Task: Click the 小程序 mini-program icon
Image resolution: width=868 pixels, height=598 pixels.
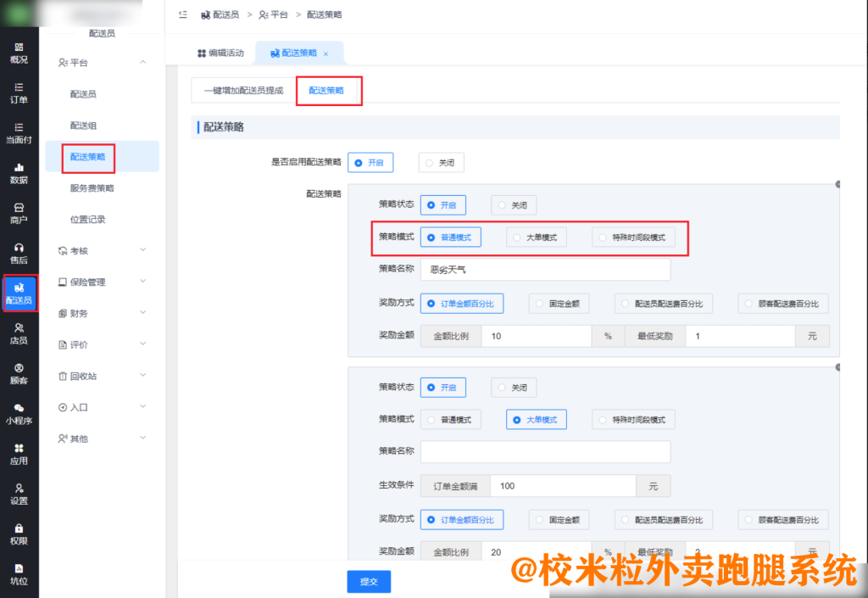Action: (x=19, y=414)
